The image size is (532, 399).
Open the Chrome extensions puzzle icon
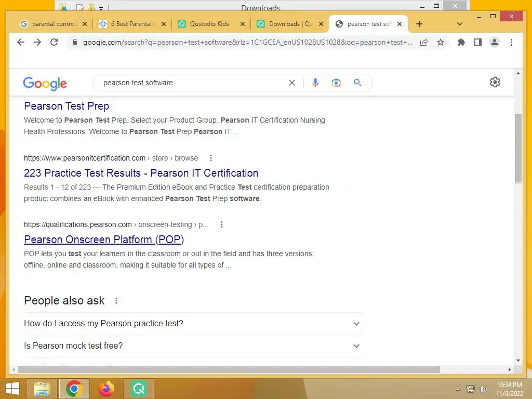(x=461, y=43)
